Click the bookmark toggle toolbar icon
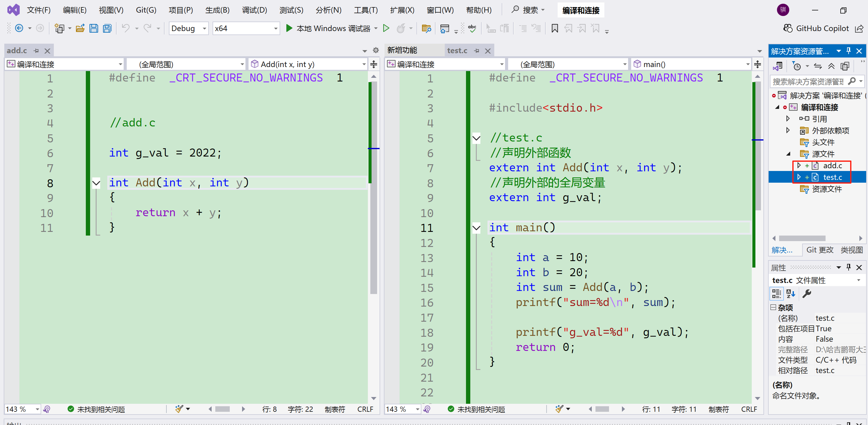This screenshot has width=868, height=425. [x=554, y=29]
